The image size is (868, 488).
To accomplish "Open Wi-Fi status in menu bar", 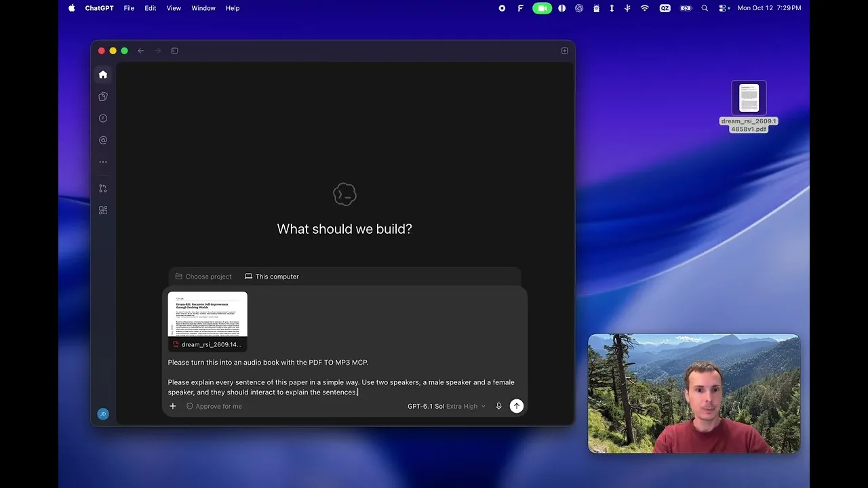I will 645,8.
